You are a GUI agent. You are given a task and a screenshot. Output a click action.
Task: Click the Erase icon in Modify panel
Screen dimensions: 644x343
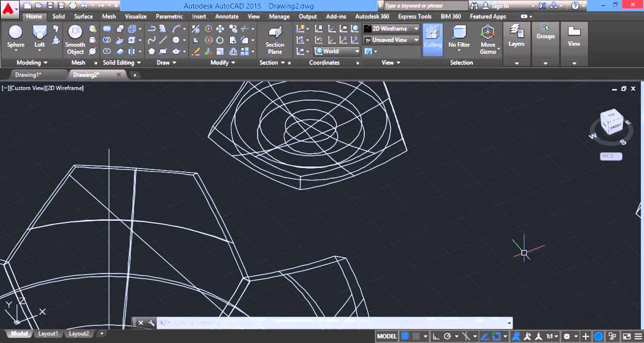196,51
